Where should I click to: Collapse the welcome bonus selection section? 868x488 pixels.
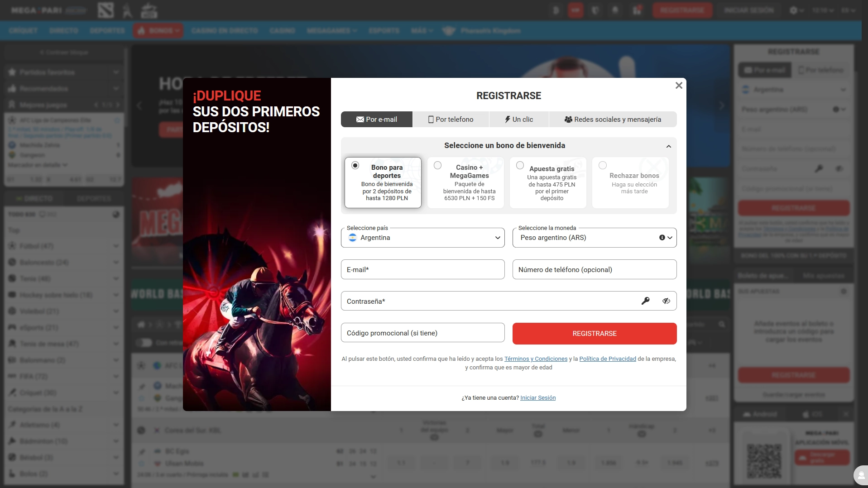point(668,146)
